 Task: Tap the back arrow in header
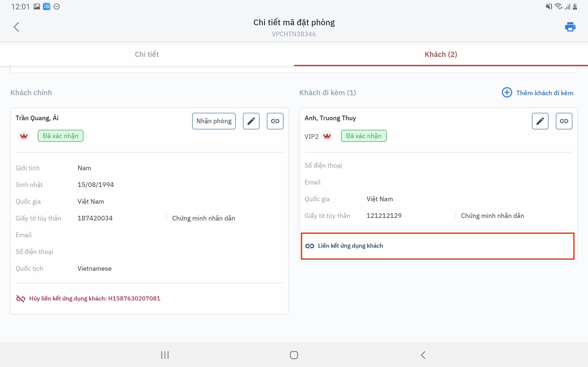tap(16, 27)
